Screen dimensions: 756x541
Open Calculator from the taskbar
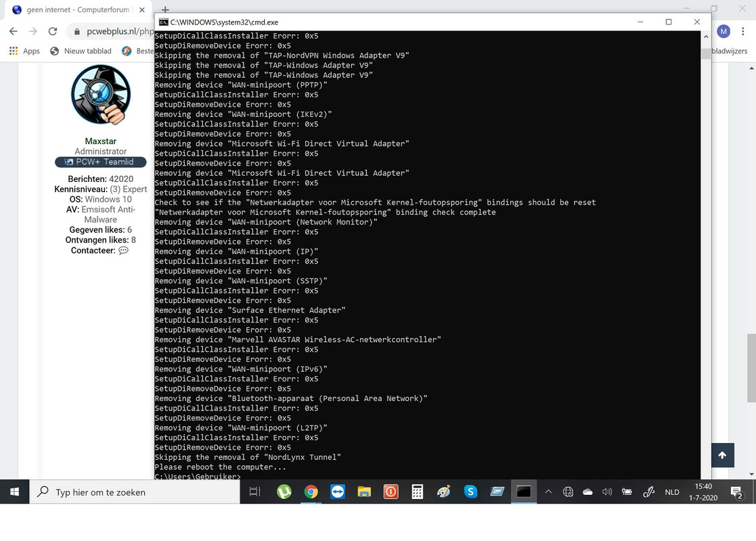pyautogui.click(x=417, y=492)
